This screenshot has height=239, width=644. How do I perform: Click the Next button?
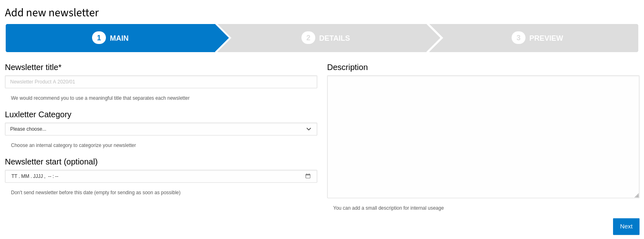pyautogui.click(x=626, y=226)
